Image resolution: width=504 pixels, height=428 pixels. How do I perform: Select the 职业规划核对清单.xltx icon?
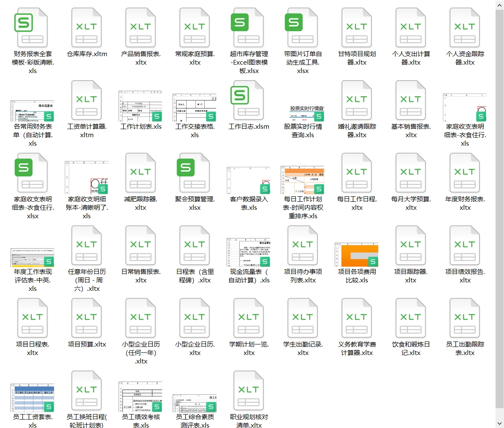point(249,391)
